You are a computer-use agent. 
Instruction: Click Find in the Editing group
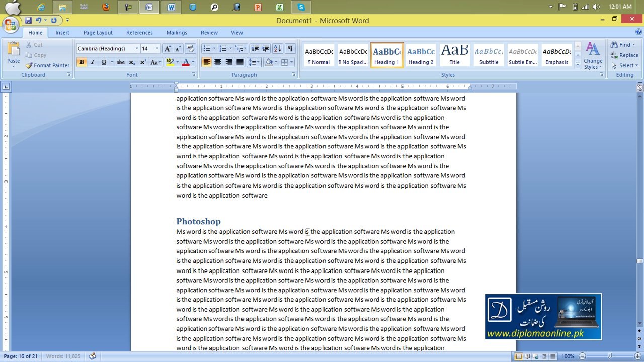pos(623,45)
